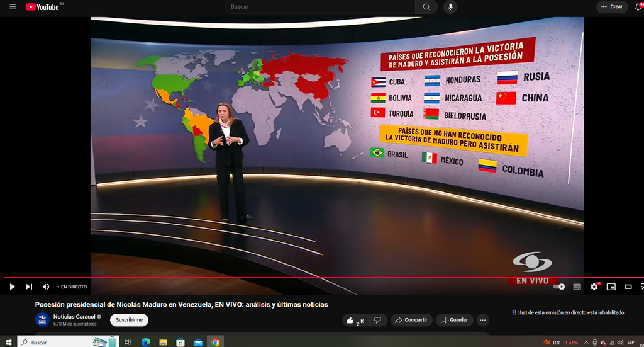Toggle subtitles in the player

click(577, 287)
